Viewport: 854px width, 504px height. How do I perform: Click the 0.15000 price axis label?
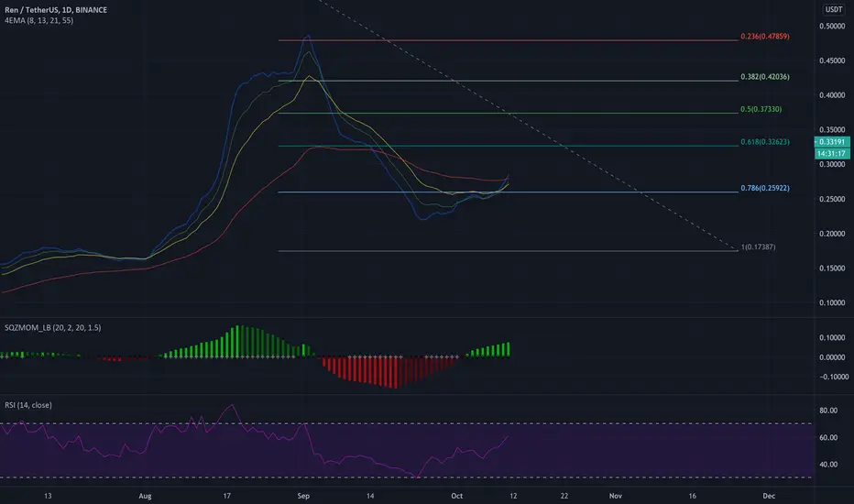pos(832,268)
